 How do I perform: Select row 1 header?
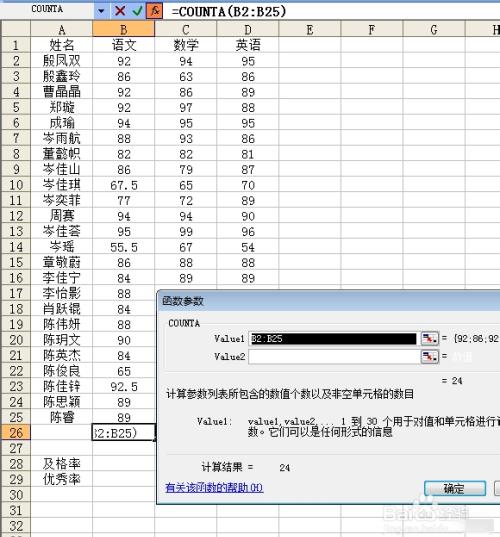pyautogui.click(x=16, y=45)
